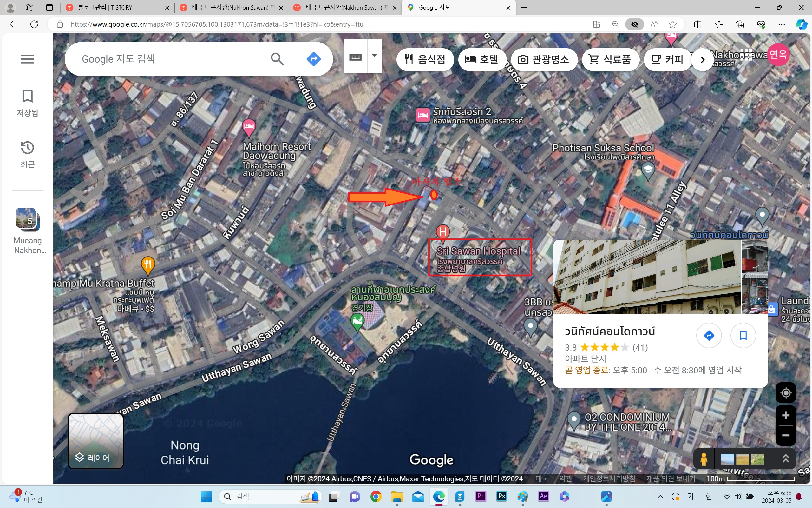Go back with the browser back arrow
The image size is (812, 508).
pyautogui.click(x=13, y=24)
